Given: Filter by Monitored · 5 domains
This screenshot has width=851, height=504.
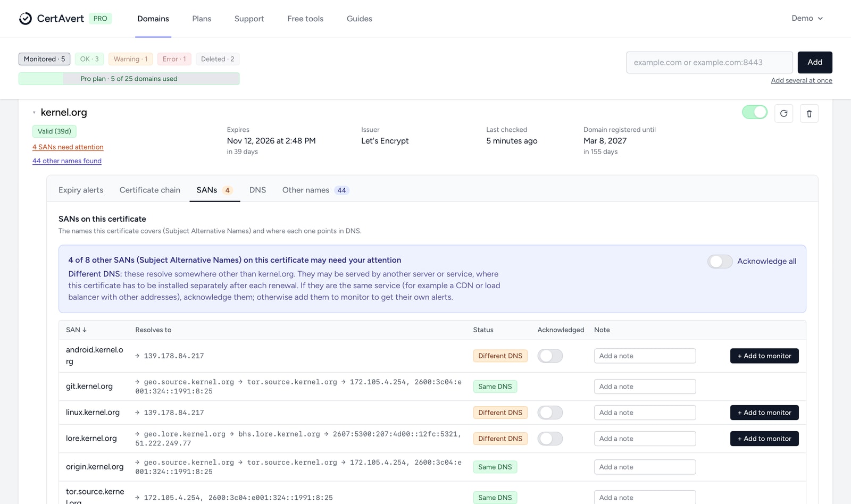Looking at the screenshot, I should point(45,59).
